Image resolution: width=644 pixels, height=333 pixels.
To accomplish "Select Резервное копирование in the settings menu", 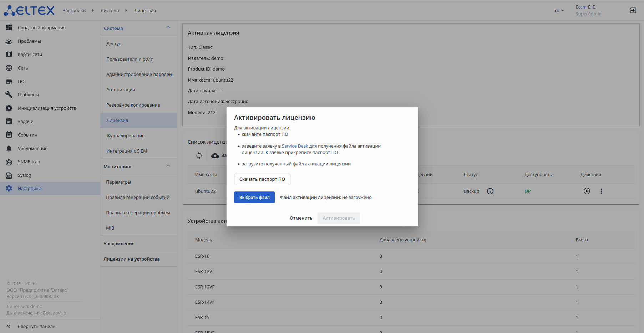I will click(133, 105).
